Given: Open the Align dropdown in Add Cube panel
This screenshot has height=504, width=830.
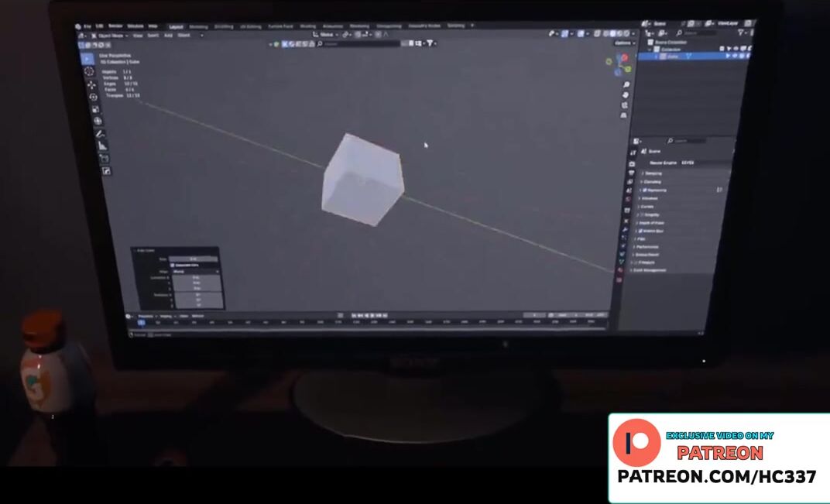Looking at the screenshot, I should 195,271.
